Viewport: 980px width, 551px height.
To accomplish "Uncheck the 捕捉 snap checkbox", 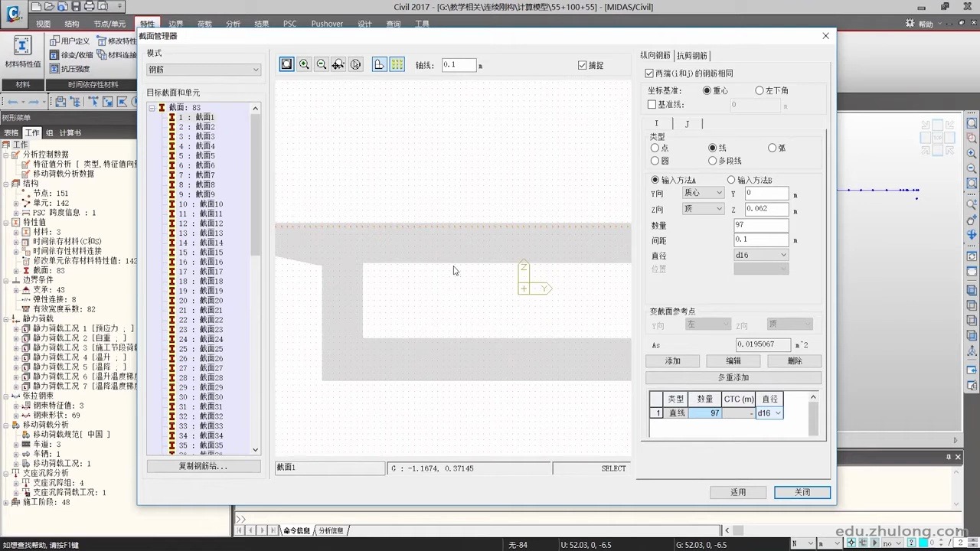I will [x=582, y=66].
